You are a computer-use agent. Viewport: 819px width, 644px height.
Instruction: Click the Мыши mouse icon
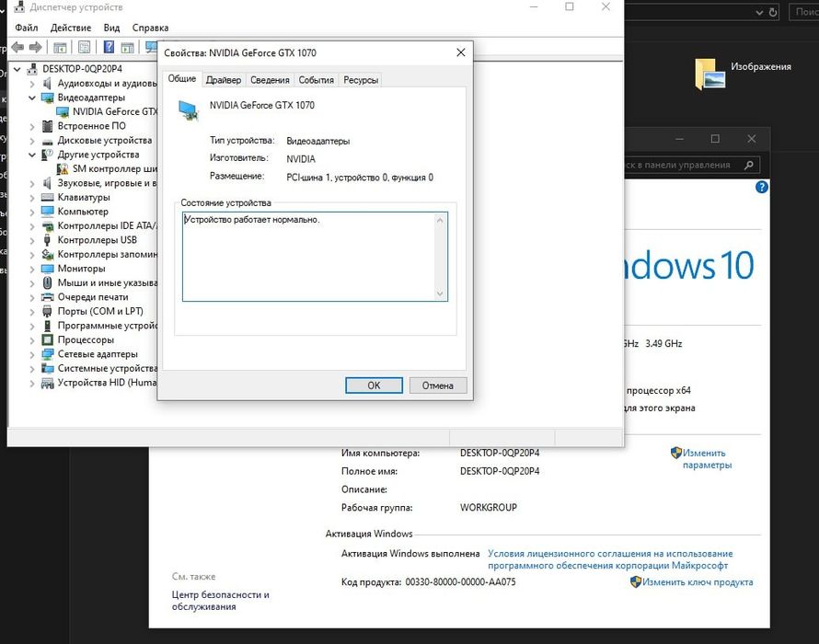tap(48, 282)
